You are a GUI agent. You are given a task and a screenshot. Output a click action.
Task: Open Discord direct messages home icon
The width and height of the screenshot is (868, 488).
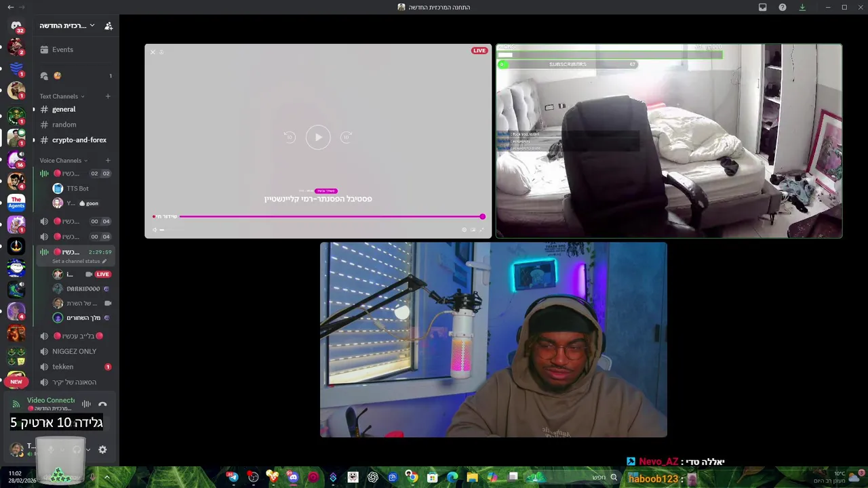[x=16, y=26]
